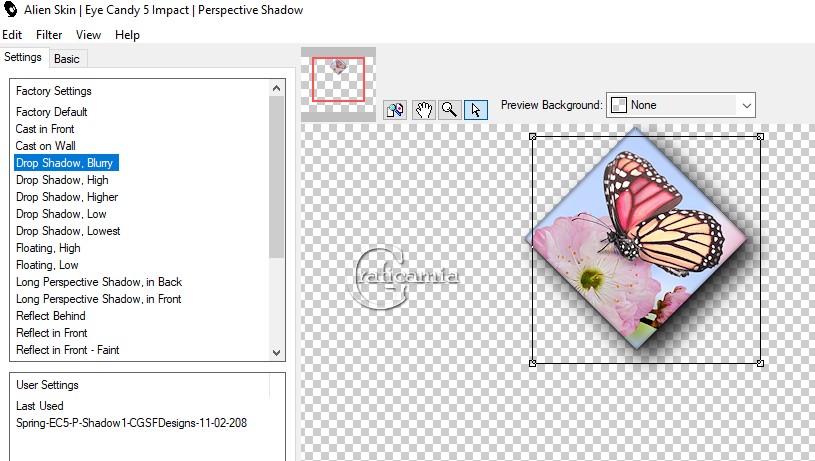Click the top-left handle of the shadow bounding box
Viewport: 815px width, 461px height.
532,137
